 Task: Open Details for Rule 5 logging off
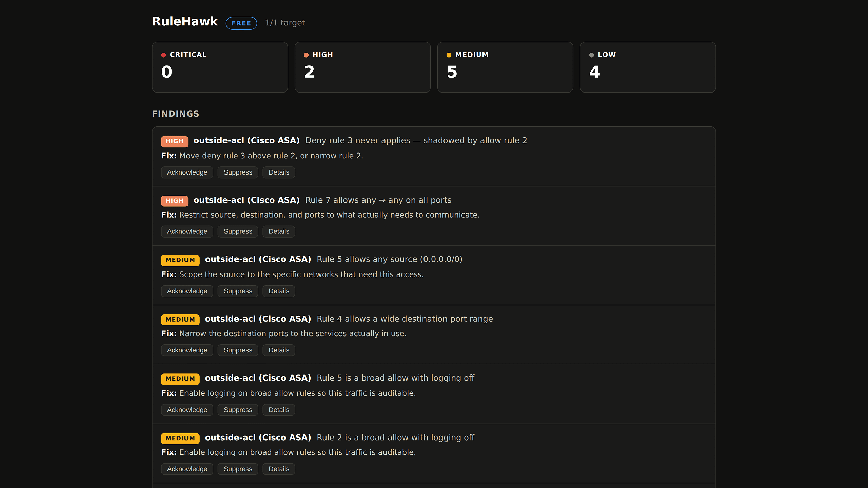click(x=279, y=410)
